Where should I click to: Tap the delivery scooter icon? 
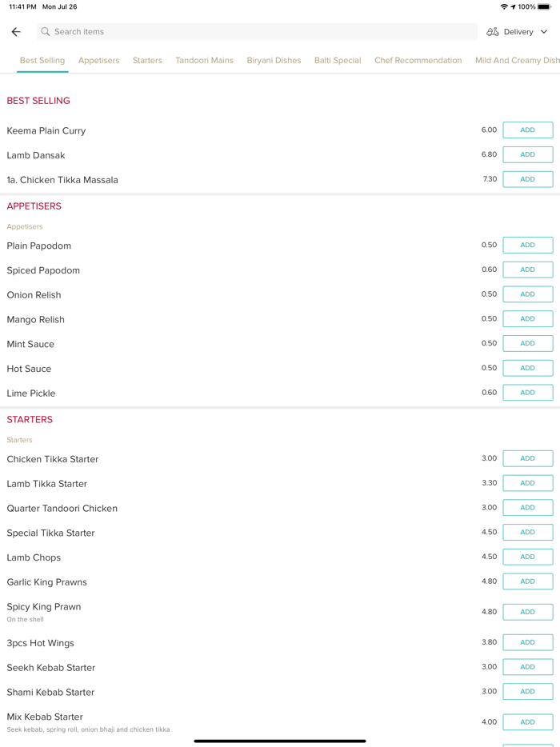(x=493, y=32)
